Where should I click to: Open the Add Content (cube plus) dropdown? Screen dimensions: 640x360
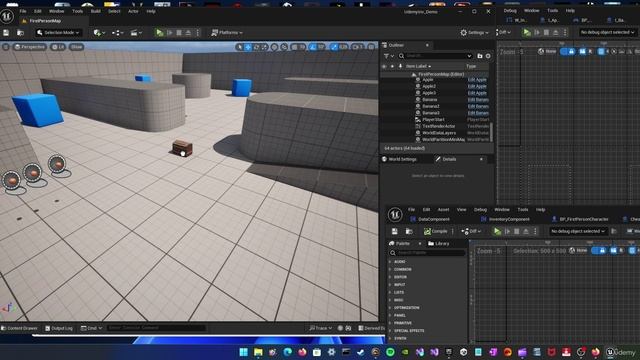[x=99, y=33]
